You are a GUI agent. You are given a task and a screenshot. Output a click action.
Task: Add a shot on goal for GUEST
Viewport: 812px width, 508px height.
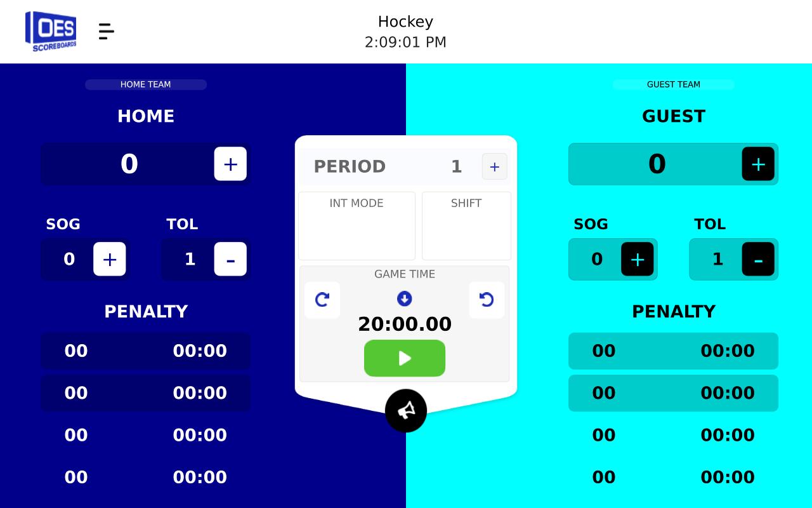pyautogui.click(x=637, y=259)
